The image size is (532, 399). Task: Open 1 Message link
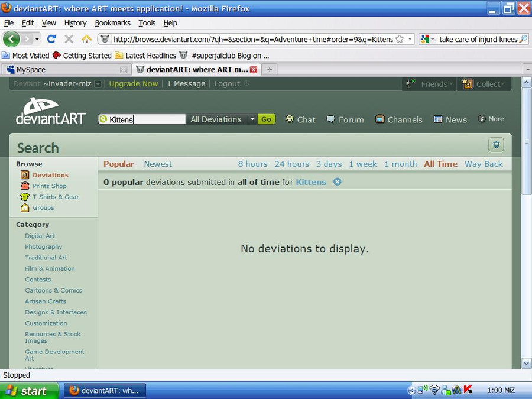(x=186, y=84)
